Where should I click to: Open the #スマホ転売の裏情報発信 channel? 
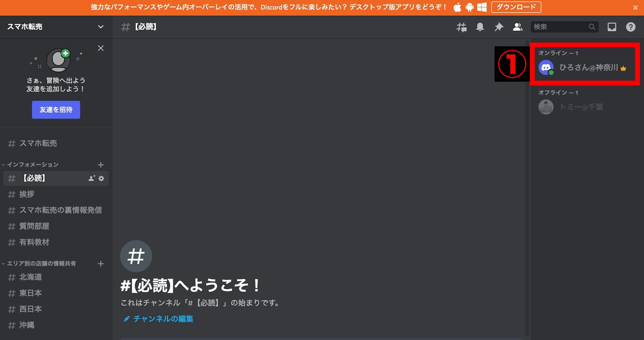56,210
